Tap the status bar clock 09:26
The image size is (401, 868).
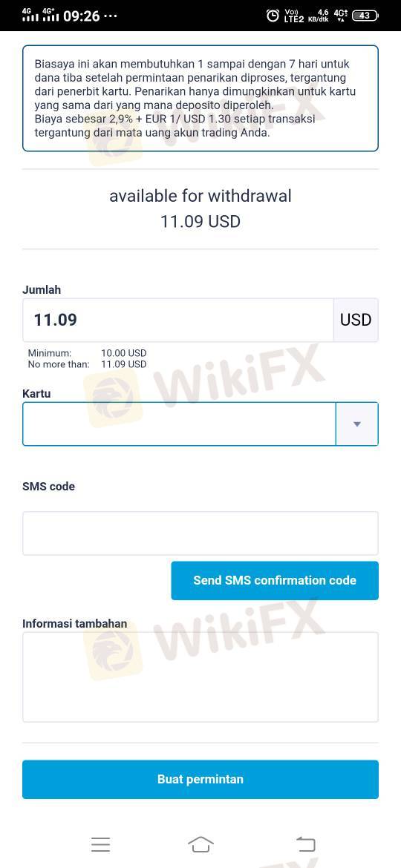[x=82, y=16]
